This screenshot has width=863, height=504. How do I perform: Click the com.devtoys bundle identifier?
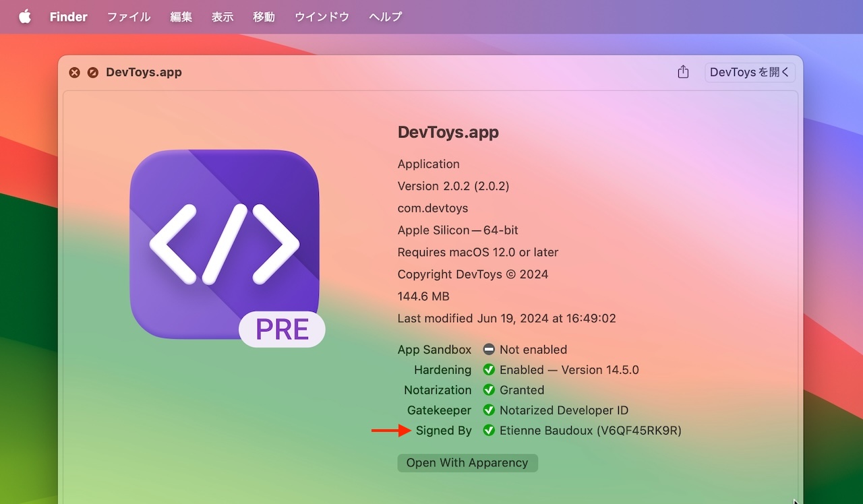click(x=432, y=208)
